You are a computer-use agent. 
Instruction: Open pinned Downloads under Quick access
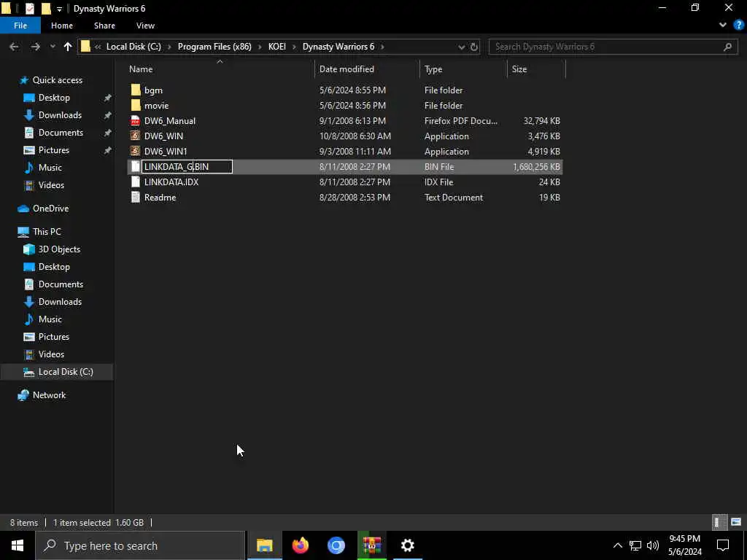60,115
